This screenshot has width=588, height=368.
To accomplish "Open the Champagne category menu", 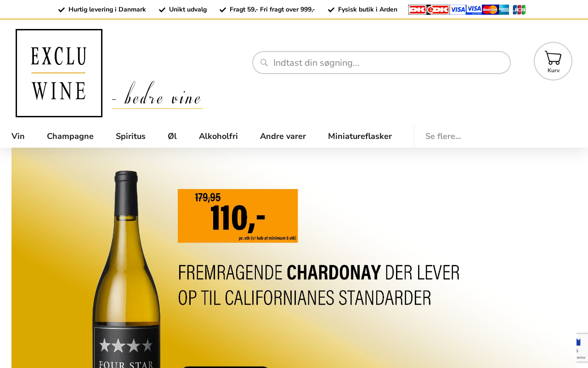I will coord(70,136).
